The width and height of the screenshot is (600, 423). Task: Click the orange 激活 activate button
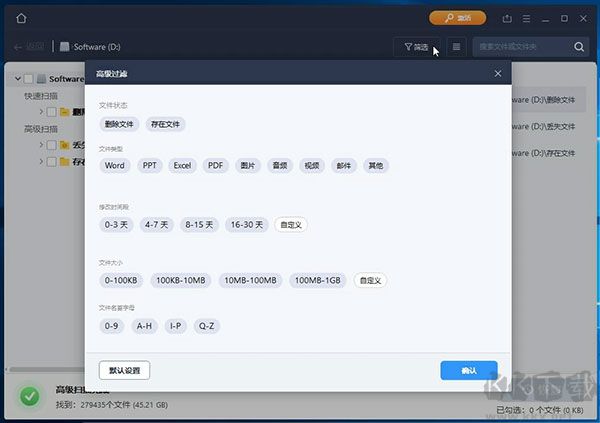[457, 18]
